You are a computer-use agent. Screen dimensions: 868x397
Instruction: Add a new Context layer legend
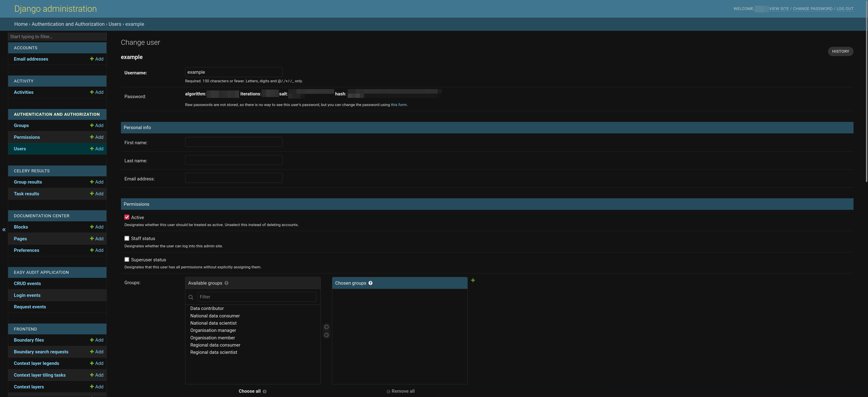pyautogui.click(x=97, y=363)
